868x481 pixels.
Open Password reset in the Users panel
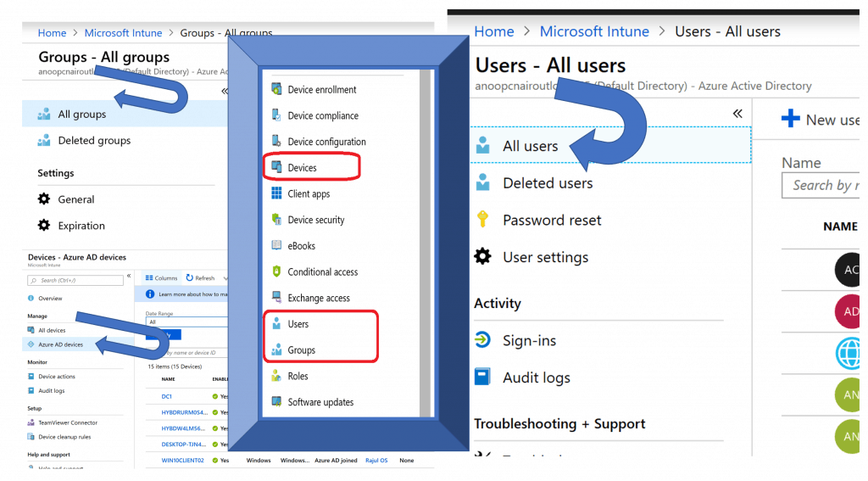538,220
